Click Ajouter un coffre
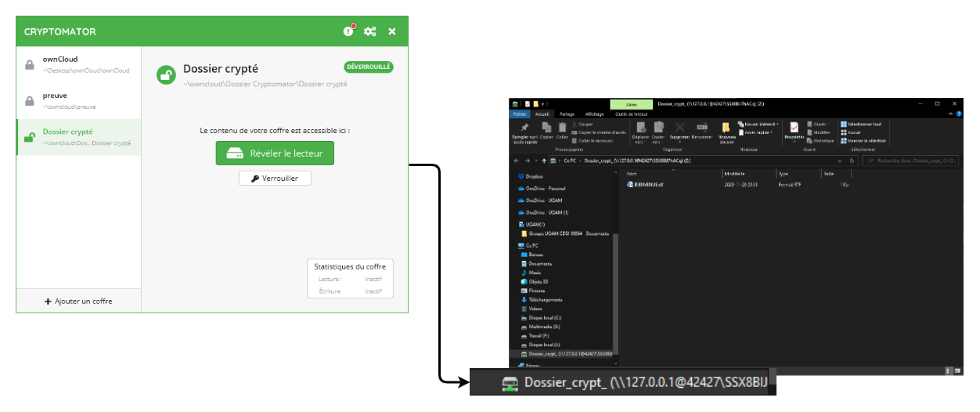 pos(78,301)
